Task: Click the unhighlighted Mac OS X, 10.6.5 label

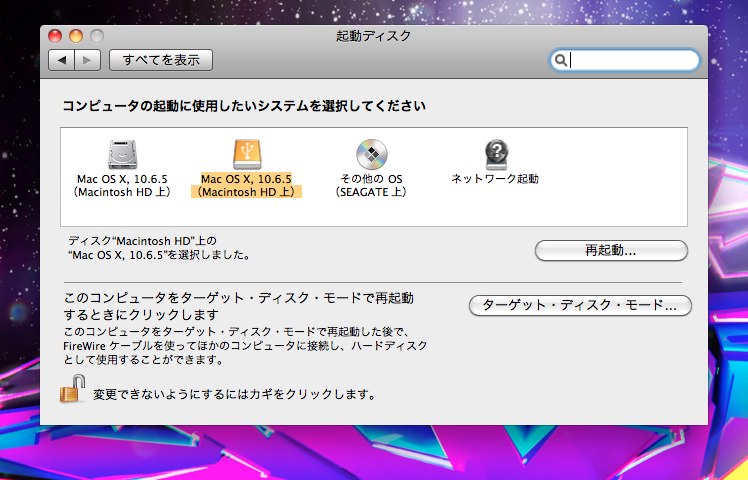Action: (123, 186)
